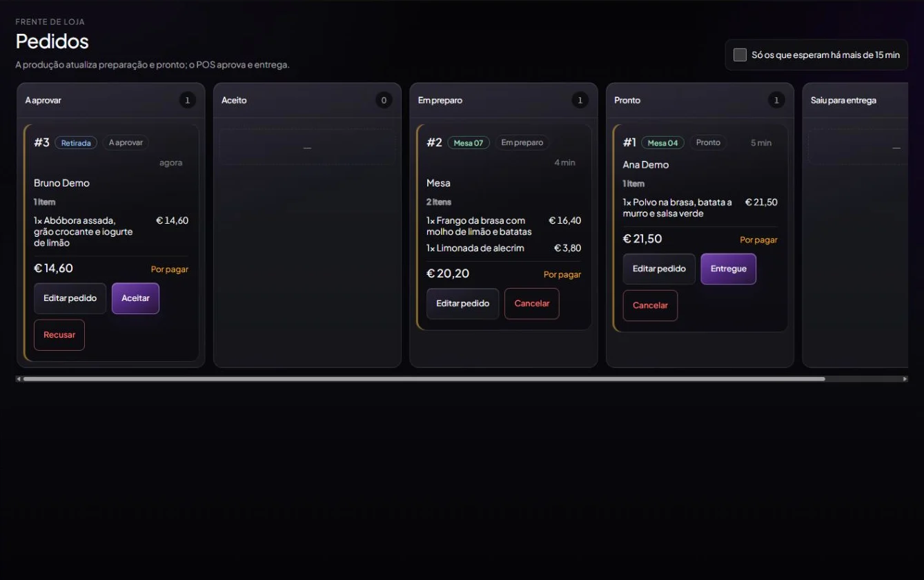The image size is (924, 580).
Task: Click the Mesa 04 badge on order #1
Action: coord(662,143)
